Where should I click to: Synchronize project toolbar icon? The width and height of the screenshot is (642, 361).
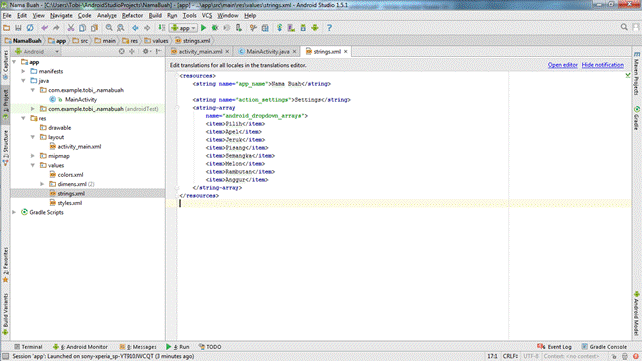(30, 28)
